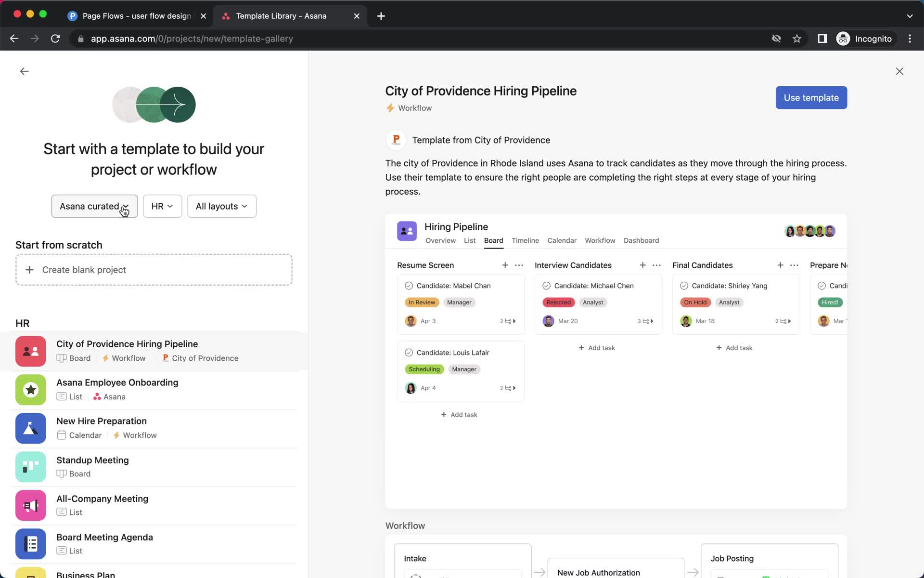Click the Create blank project link
924x578 pixels.
tap(84, 270)
